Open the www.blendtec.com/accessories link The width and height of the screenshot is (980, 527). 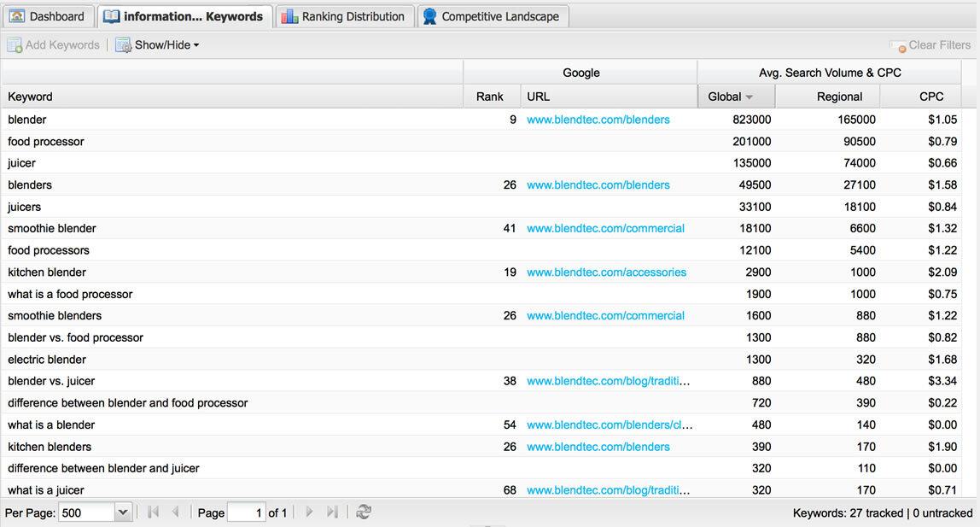coord(606,272)
